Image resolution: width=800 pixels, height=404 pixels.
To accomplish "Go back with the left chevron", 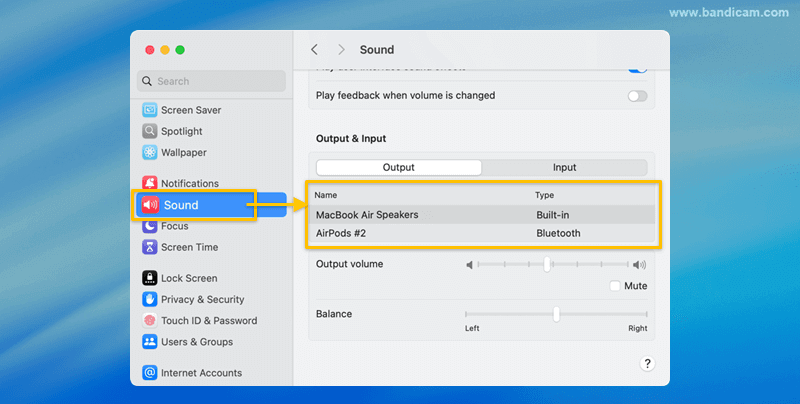I will point(314,49).
